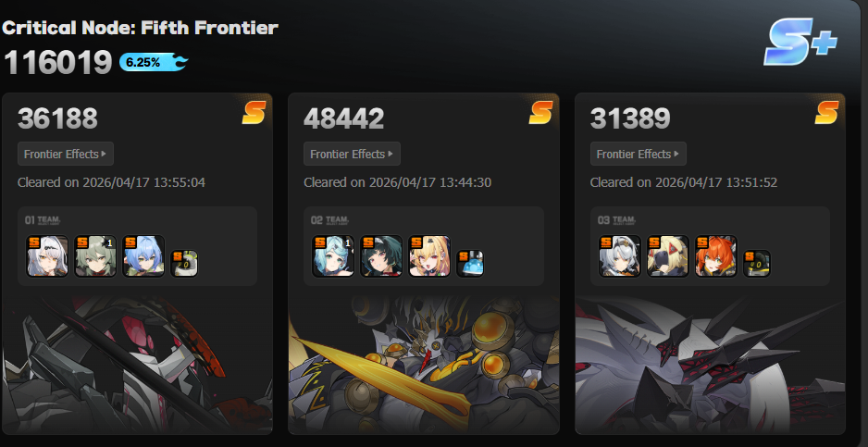
Task: Select team 01's small Bangboo icon
Action: [184, 263]
